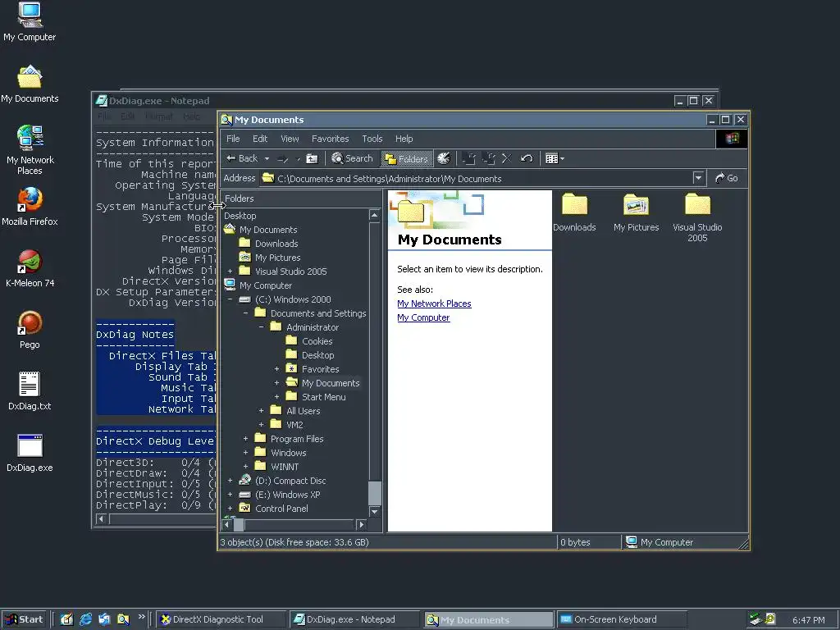Open the My Documents desktop icon
Image resolution: width=840 pixels, height=630 pixels.
click(30, 84)
